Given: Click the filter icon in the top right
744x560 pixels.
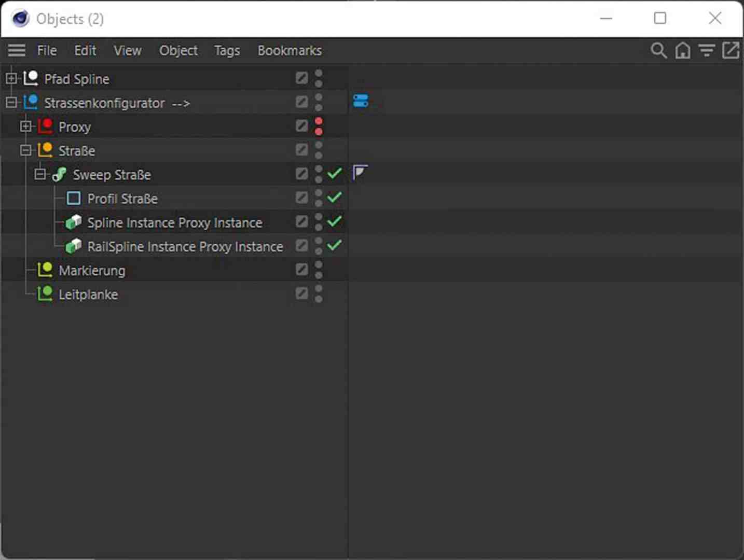Looking at the screenshot, I should 707,50.
